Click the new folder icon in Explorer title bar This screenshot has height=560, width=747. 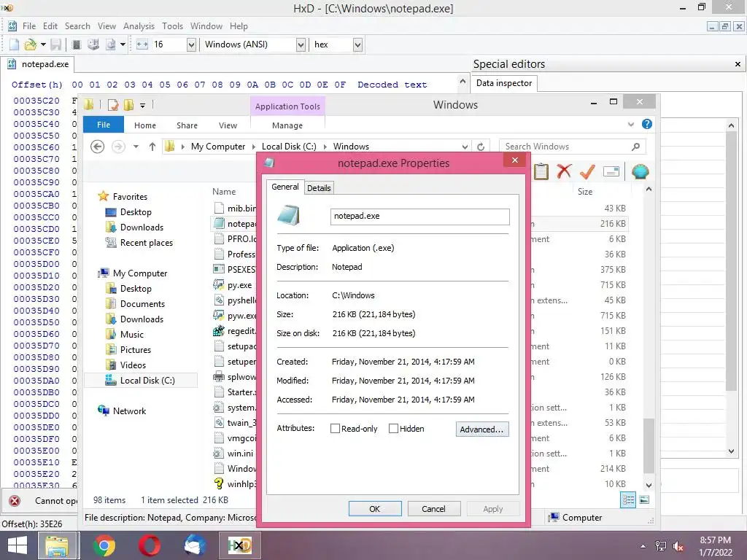click(128, 104)
